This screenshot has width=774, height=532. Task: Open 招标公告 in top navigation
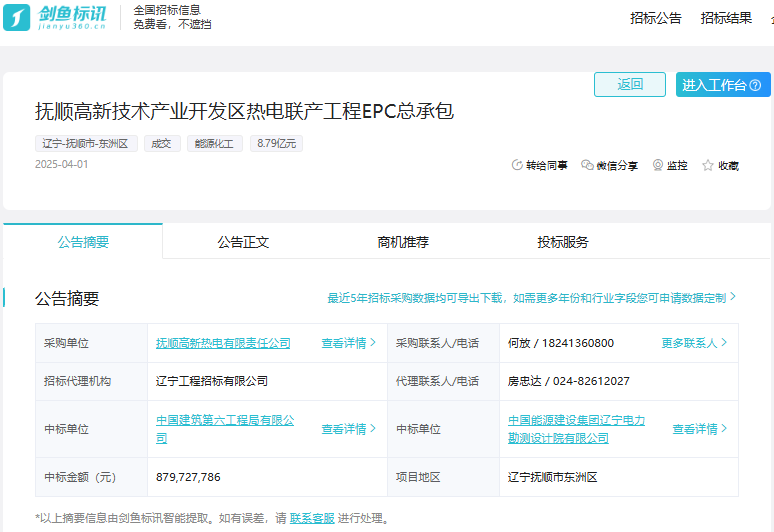656,18
